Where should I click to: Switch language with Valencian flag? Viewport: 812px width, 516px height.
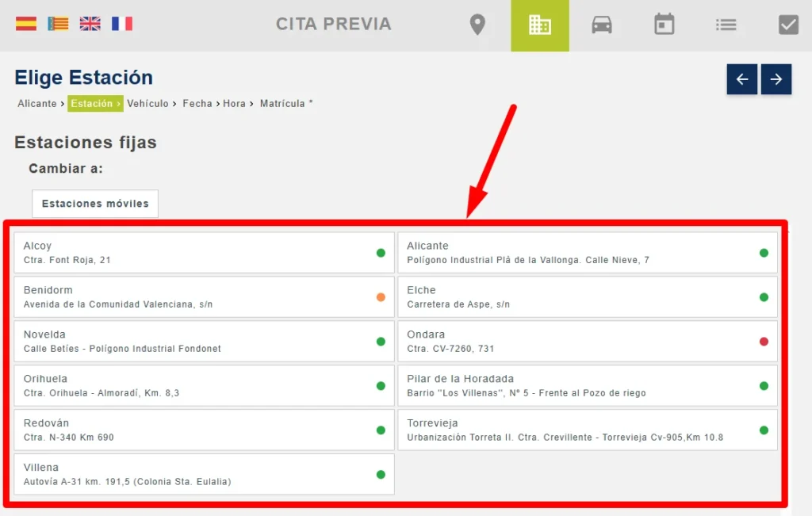coord(58,24)
